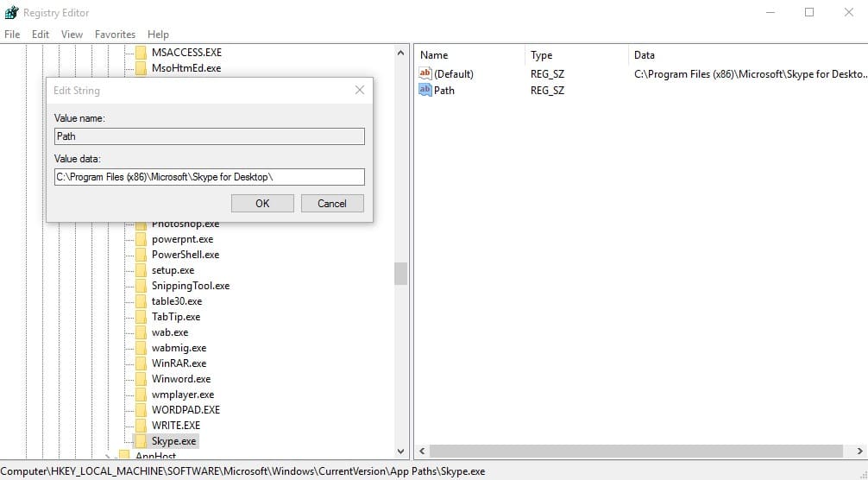Select the wmplayer.exe folder icon
Screen dimensions: 868x480
[142, 395]
